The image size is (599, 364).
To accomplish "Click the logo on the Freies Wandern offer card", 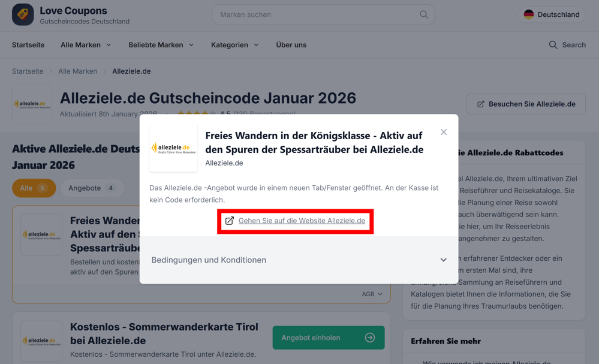I will (41, 234).
